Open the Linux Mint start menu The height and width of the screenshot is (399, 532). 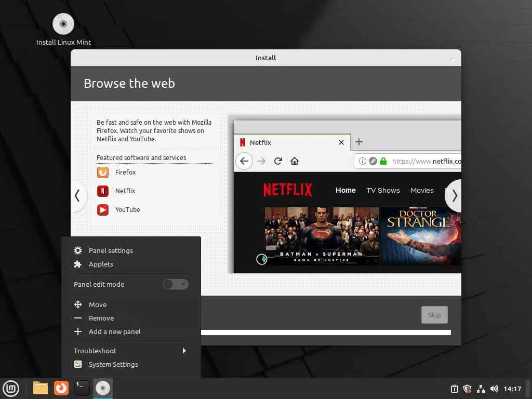[x=11, y=389]
